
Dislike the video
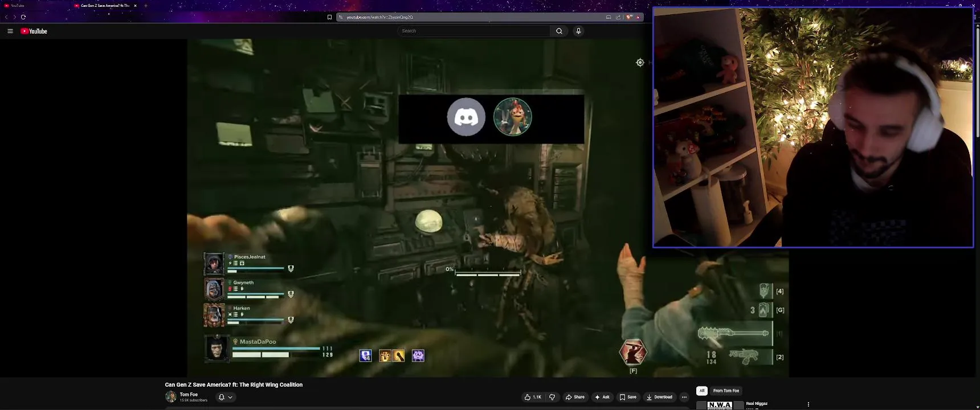point(552,397)
